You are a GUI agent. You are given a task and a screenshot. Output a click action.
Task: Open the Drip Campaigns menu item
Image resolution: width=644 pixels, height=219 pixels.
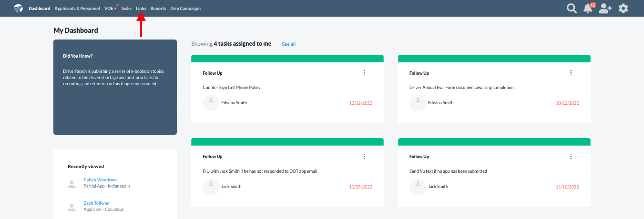(186, 9)
